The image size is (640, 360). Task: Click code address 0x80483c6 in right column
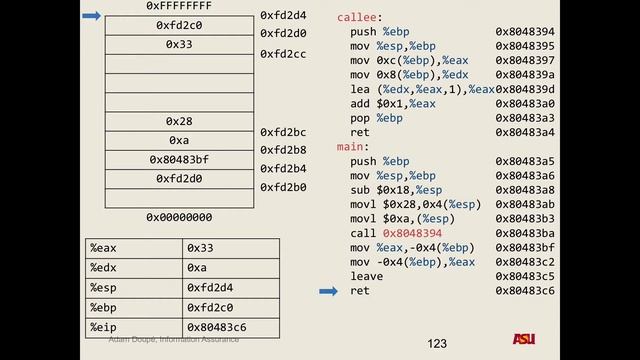[x=525, y=291]
